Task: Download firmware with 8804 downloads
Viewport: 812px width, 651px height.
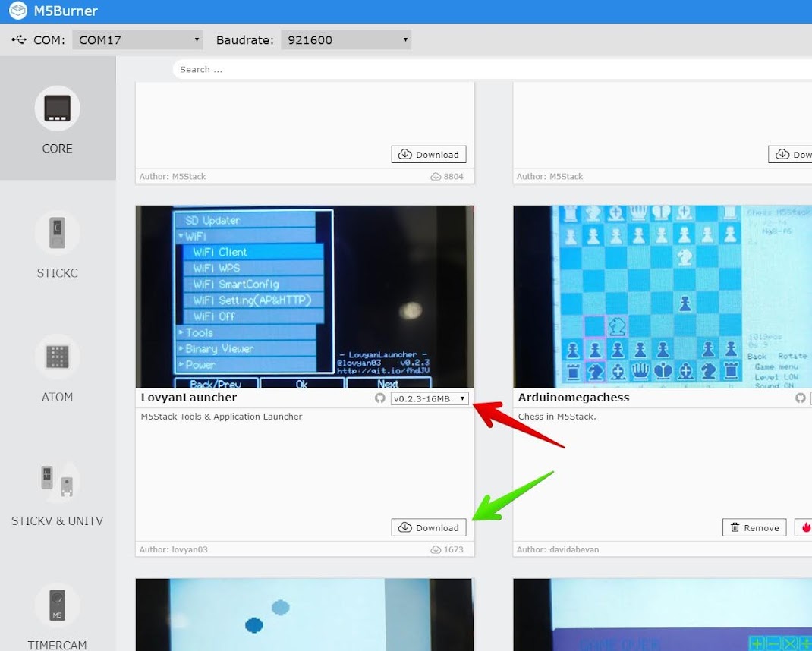Action: pos(429,154)
